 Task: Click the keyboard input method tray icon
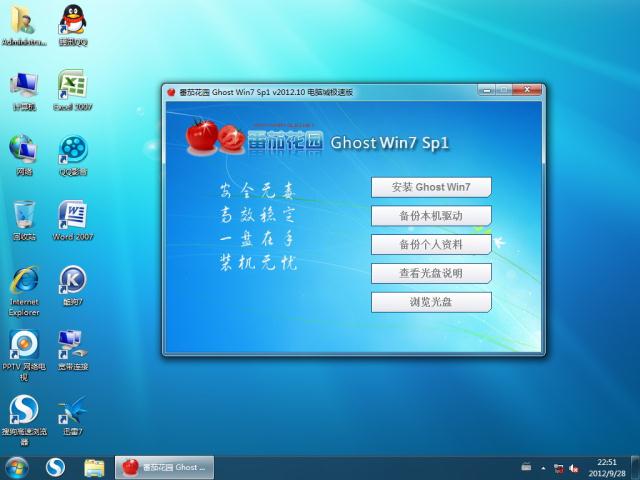point(526,467)
